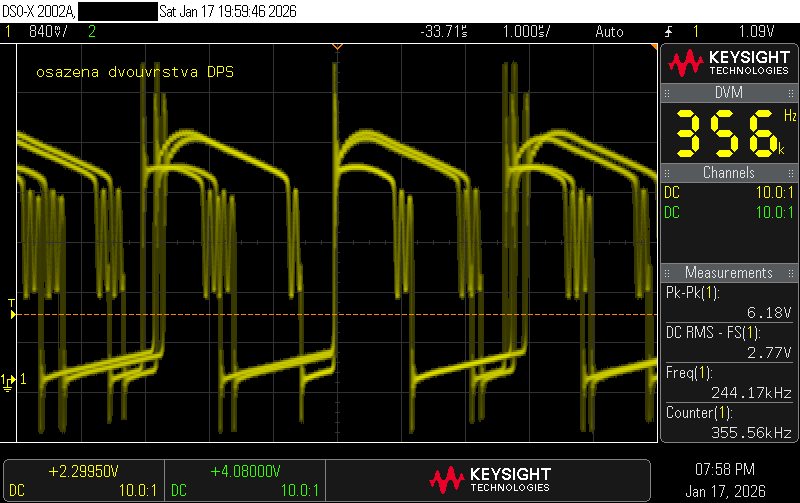The height and width of the screenshot is (503, 800).
Task: Click the orange trigger time reference triangle
Action: click(x=337, y=46)
